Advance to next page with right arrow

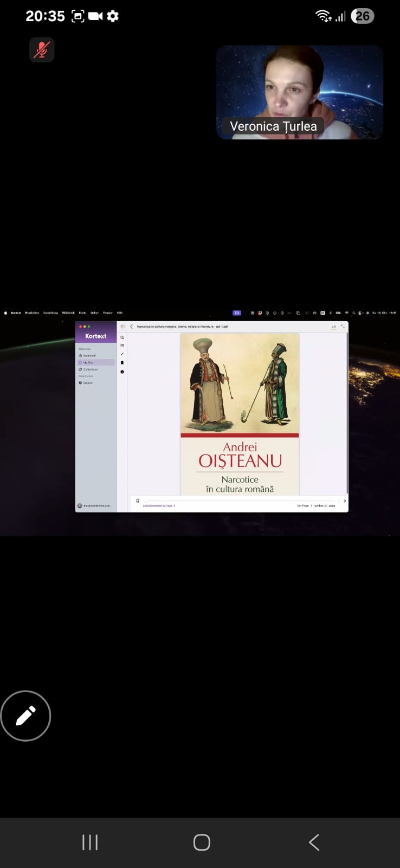click(x=345, y=501)
